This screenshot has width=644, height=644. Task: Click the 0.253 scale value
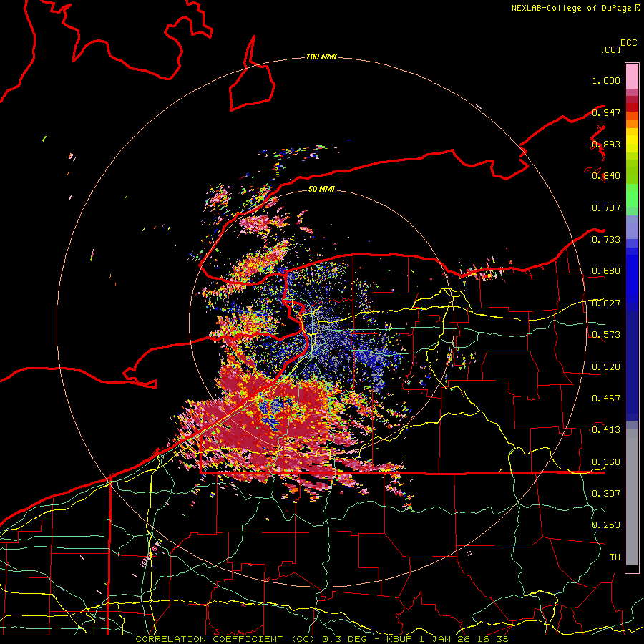606,525
